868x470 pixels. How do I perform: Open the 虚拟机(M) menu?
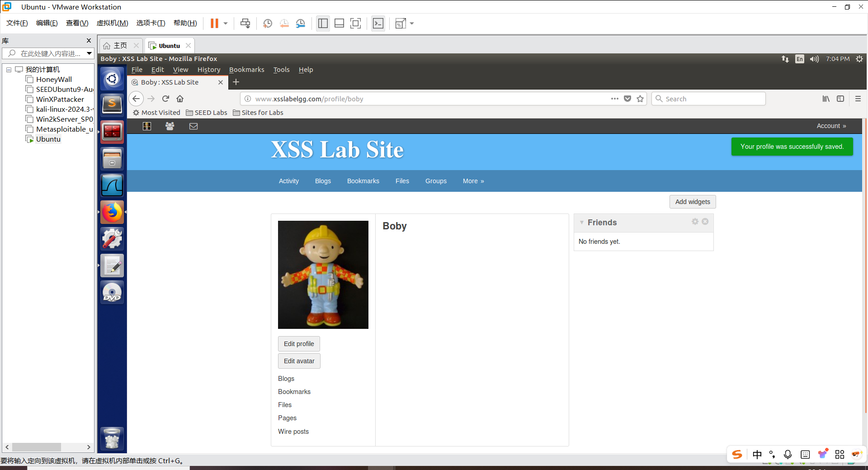click(112, 23)
